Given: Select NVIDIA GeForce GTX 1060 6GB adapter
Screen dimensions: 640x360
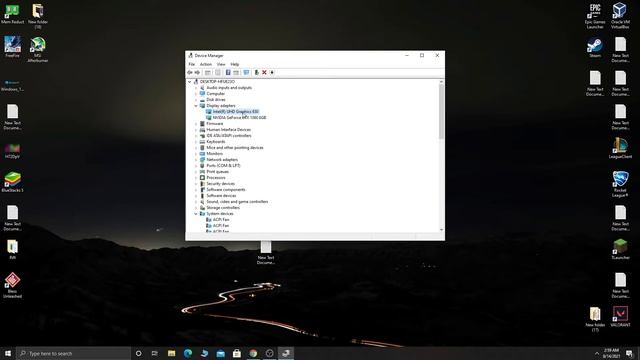Looking at the screenshot, I should pos(239,118).
